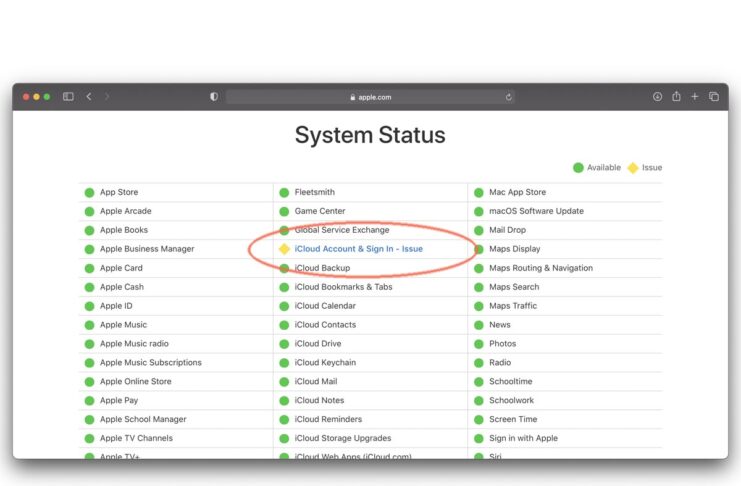Click the Sign in with Apple text

[524, 438]
